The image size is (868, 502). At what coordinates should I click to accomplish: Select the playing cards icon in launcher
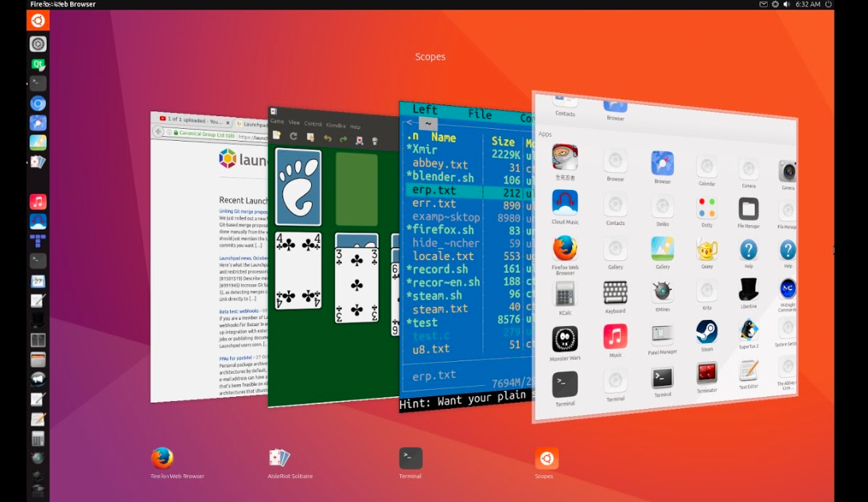37,162
